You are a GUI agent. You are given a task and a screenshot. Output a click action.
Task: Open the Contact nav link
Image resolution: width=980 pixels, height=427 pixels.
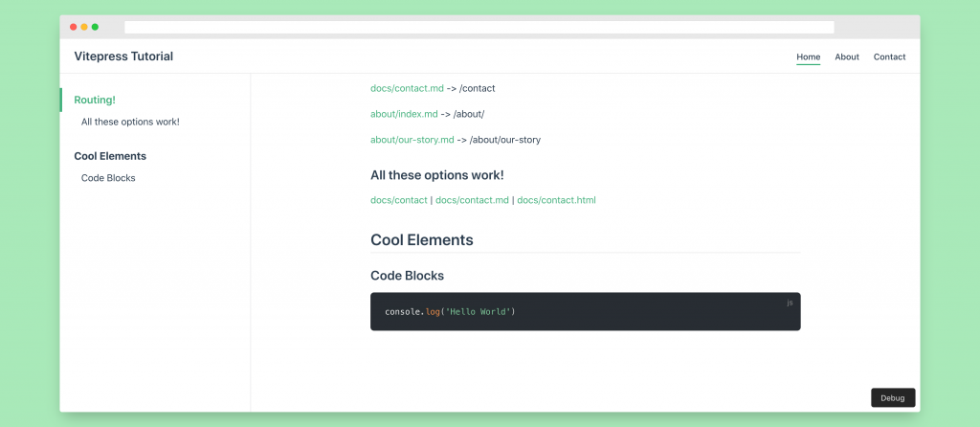click(x=889, y=56)
